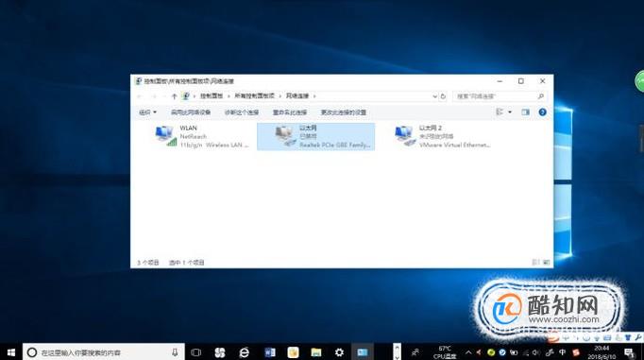Open address bar history dropdown
The height and width of the screenshot is (360, 644).
point(434,96)
